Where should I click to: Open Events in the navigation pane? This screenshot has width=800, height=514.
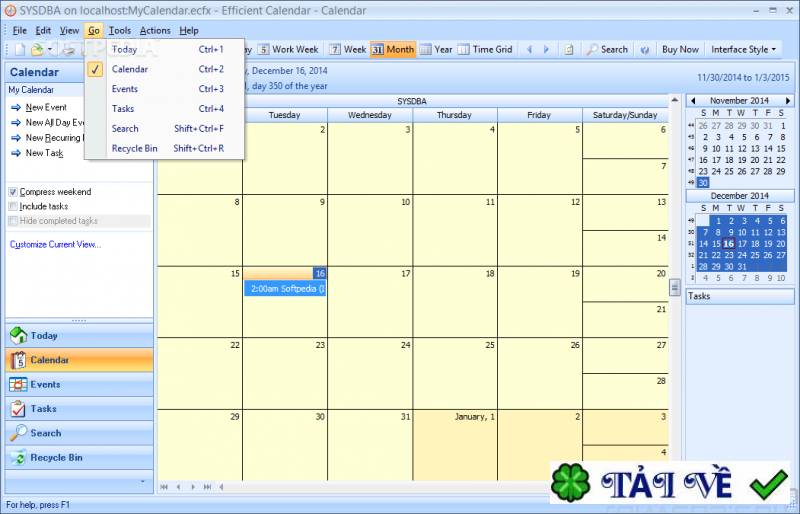click(x=79, y=384)
